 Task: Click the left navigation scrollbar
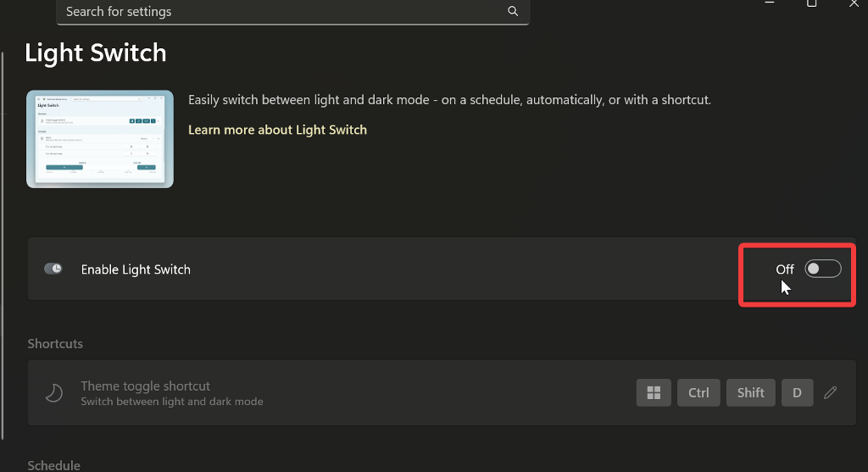click(3, 246)
